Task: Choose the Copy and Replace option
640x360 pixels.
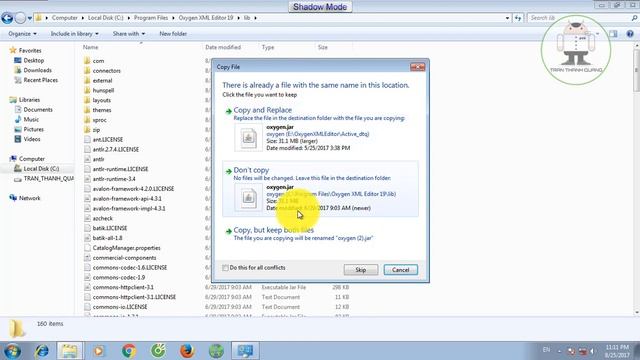Action: 320,129
